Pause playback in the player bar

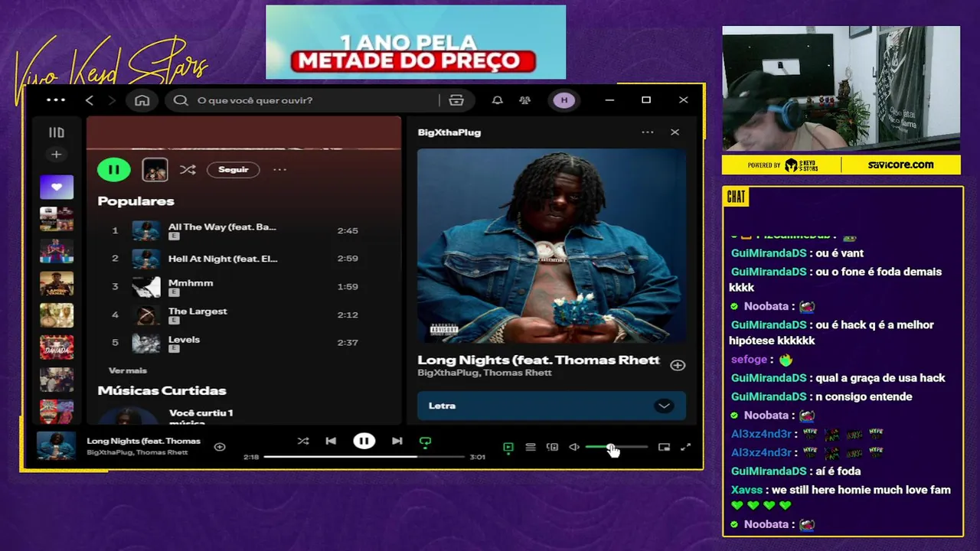364,442
